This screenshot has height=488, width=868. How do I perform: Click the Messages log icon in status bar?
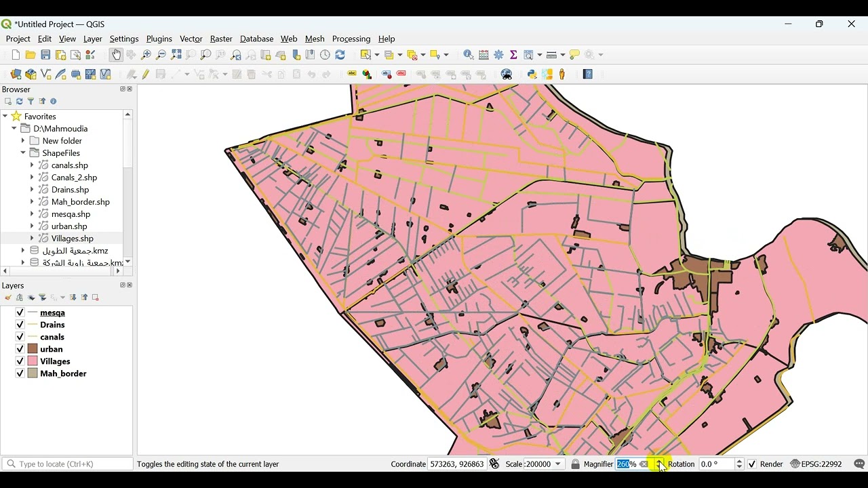[x=859, y=464]
